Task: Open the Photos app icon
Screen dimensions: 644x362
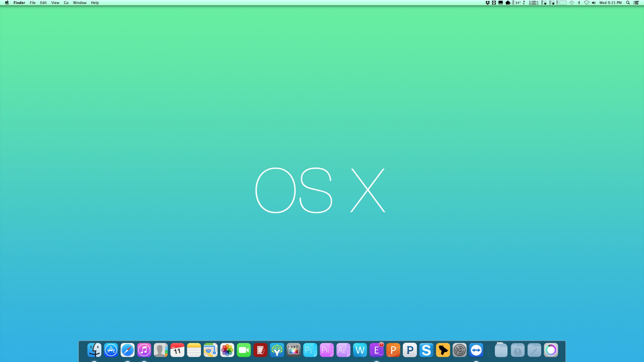Action: [x=227, y=350]
